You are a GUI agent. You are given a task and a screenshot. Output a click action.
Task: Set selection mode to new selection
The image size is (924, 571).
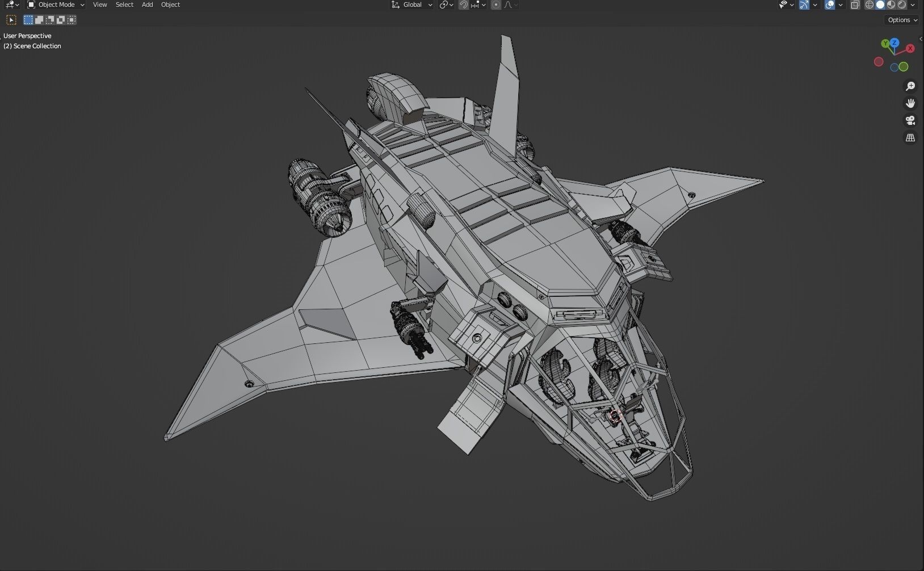click(28, 20)
